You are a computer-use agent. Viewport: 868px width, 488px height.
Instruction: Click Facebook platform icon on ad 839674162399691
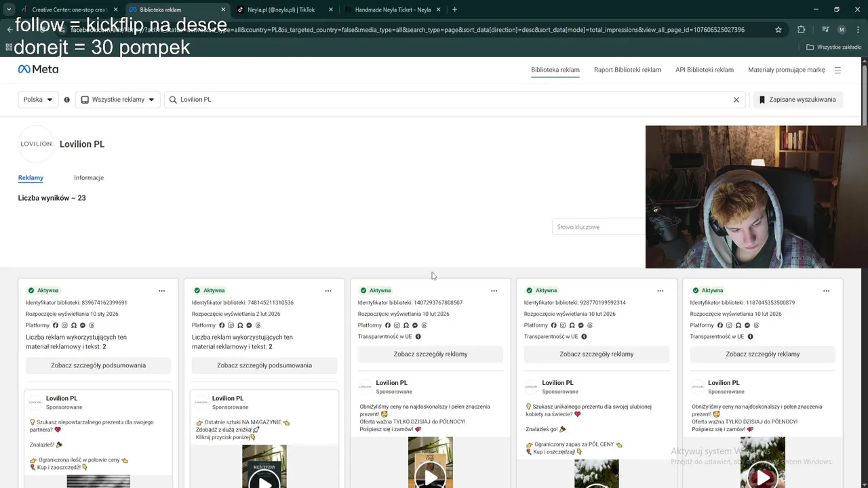click(56, 325)
